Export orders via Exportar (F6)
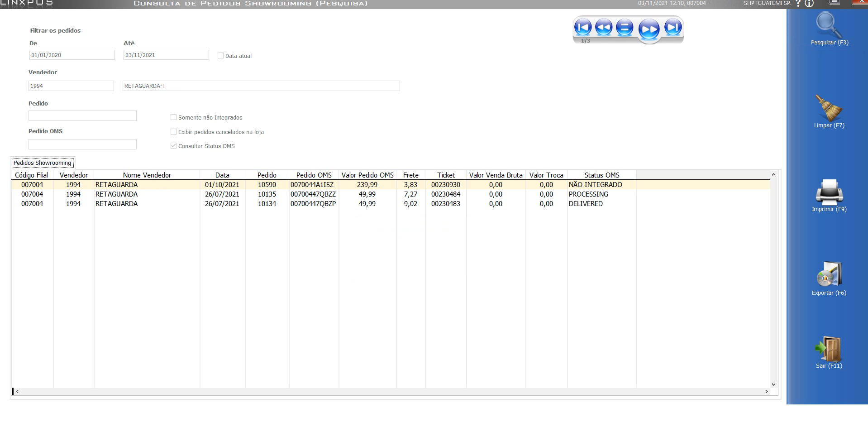The height and width of the screenshot is (423, 868). [829, 279]
